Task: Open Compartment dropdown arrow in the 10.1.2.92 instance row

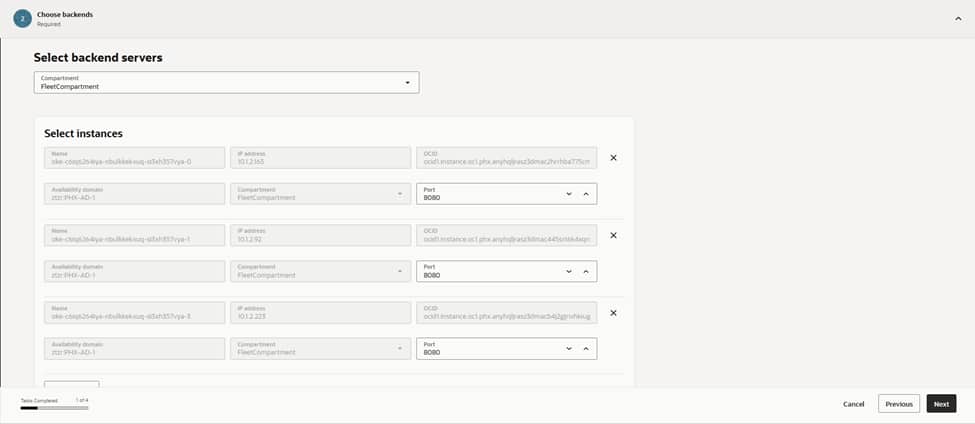Action: [400, 272]
